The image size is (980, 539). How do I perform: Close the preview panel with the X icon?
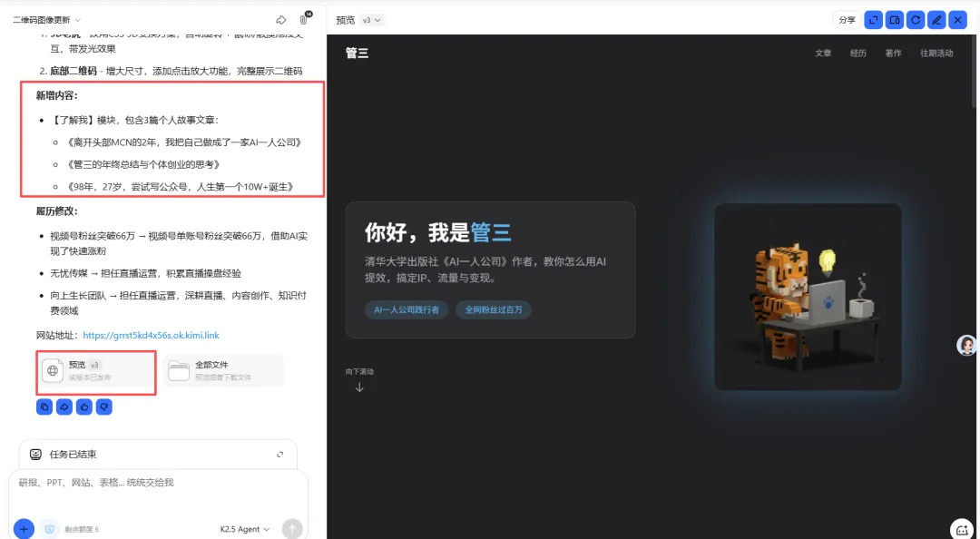click(957, 20)
